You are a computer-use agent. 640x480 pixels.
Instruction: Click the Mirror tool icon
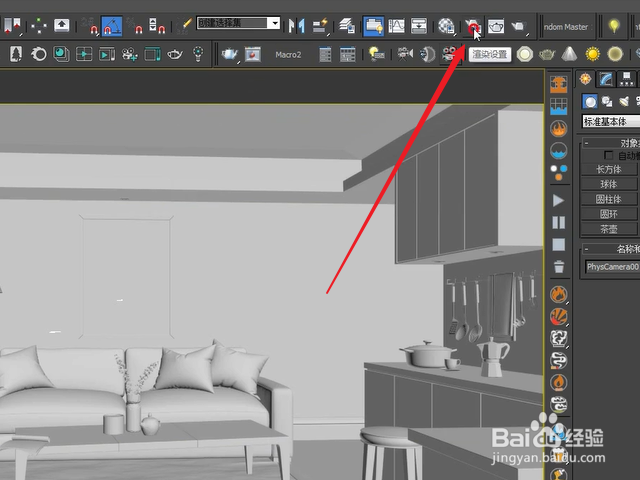click(x=297, y=26)
